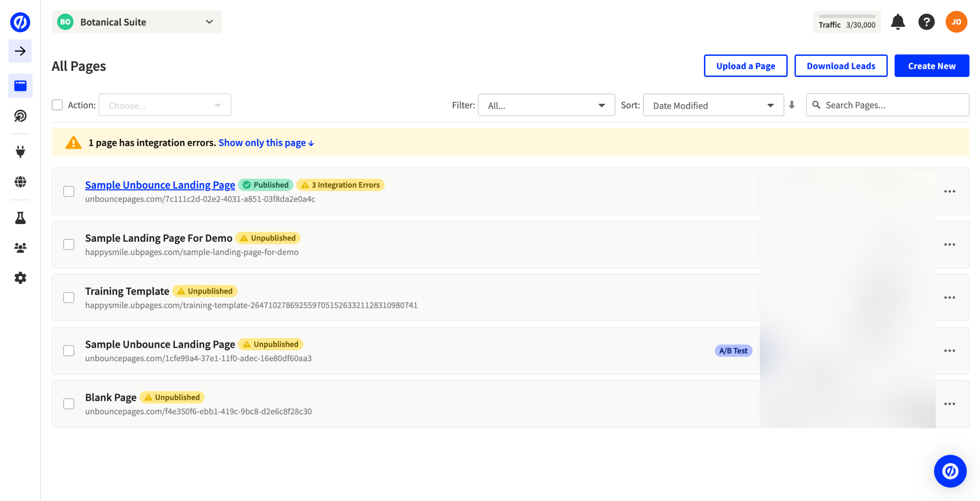Viewport: 980px width, 501px height.
Task: Open the users team icon
Action: 20,248
